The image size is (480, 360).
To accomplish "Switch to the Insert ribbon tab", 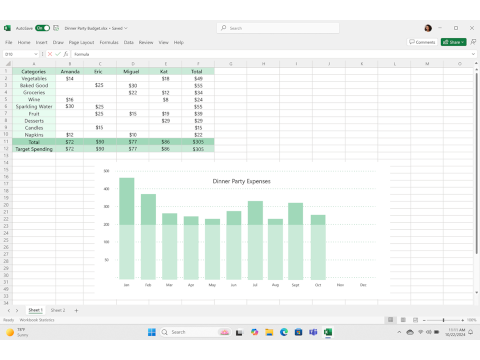I will 42,42.
